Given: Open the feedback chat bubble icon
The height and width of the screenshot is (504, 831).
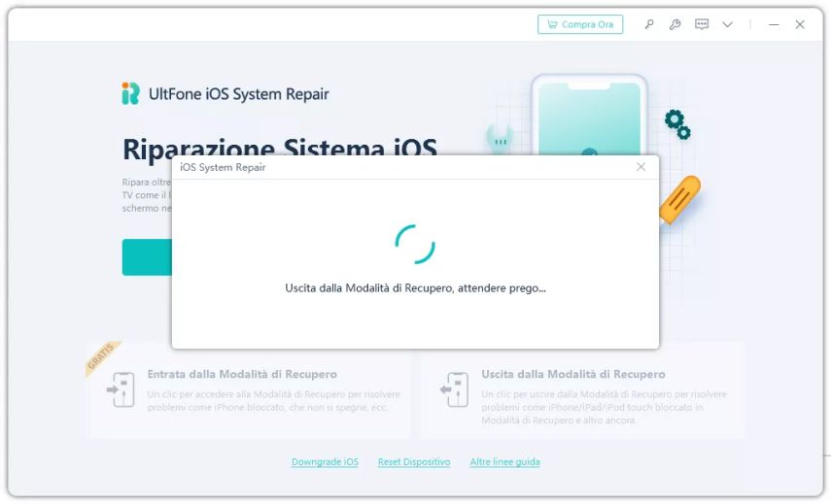Looking at the screenshot, I should 702,24.
